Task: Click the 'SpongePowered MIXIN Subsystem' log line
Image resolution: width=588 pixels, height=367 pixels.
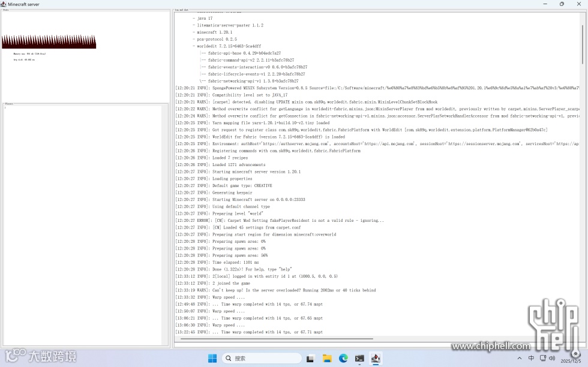Action: (377, 88)
